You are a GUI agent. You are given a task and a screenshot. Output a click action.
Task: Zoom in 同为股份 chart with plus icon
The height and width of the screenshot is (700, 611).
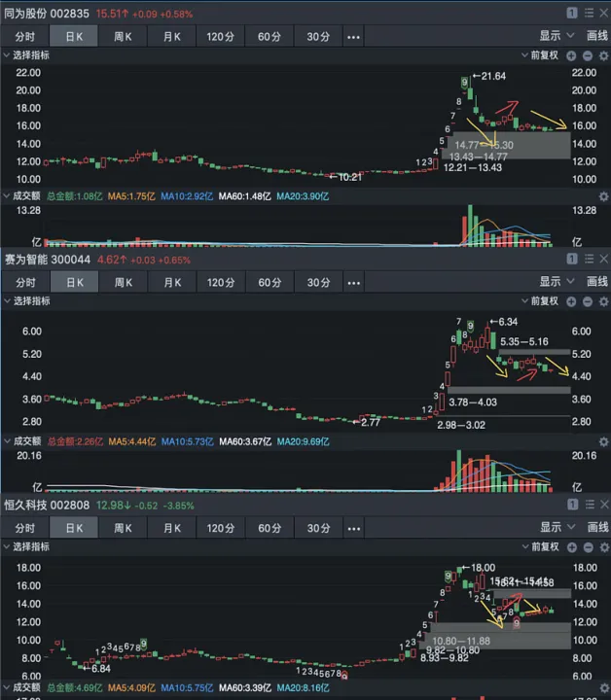click(x=571, y=55)
